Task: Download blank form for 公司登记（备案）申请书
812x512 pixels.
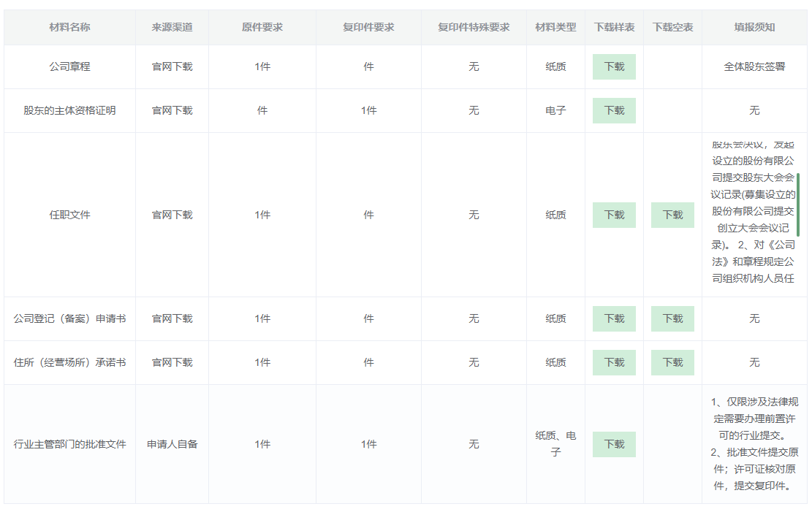Action: click(x=672, y=318)
